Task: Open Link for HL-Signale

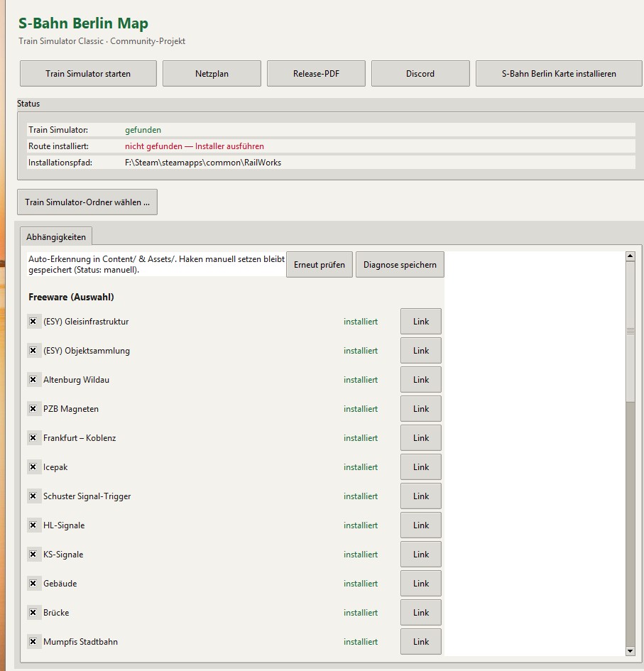Action: [x=421, y=525]
